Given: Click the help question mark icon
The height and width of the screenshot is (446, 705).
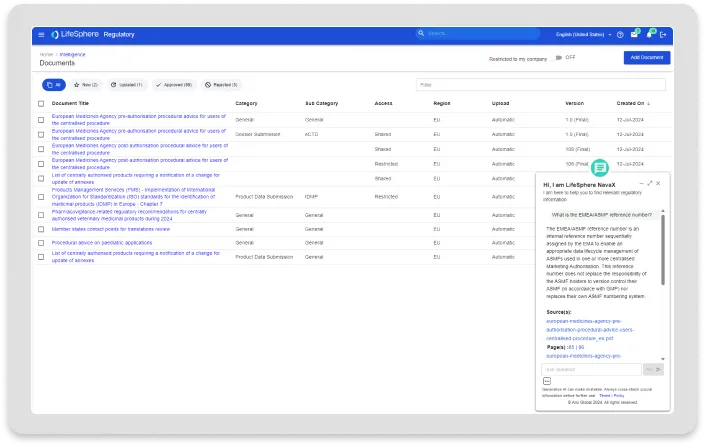Looking at the screenshot, I should pos(620,34).
